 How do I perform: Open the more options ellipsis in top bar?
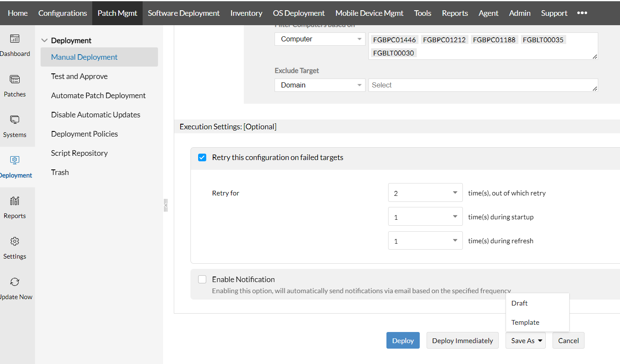pos(582,13)
